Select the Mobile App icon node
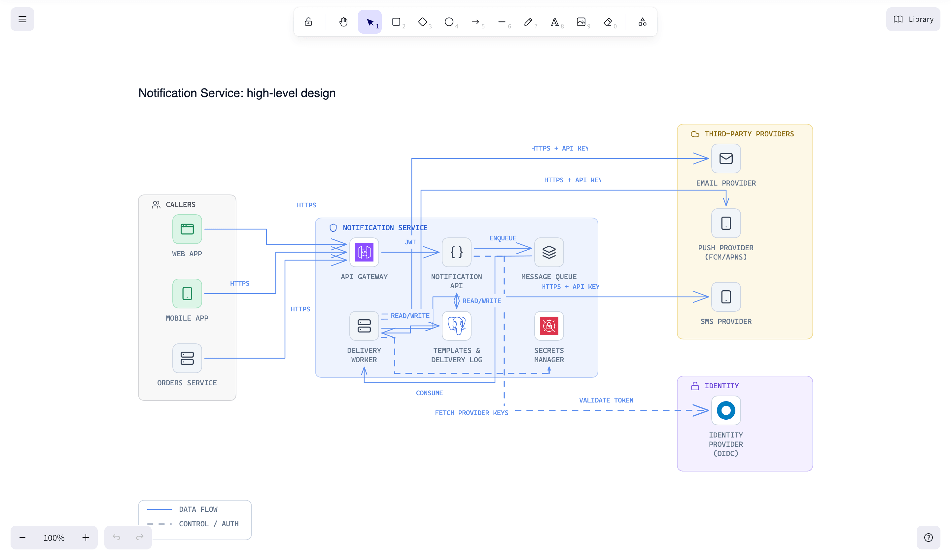The width and height of the screenshot is (951, 560). tap(187, 294)
